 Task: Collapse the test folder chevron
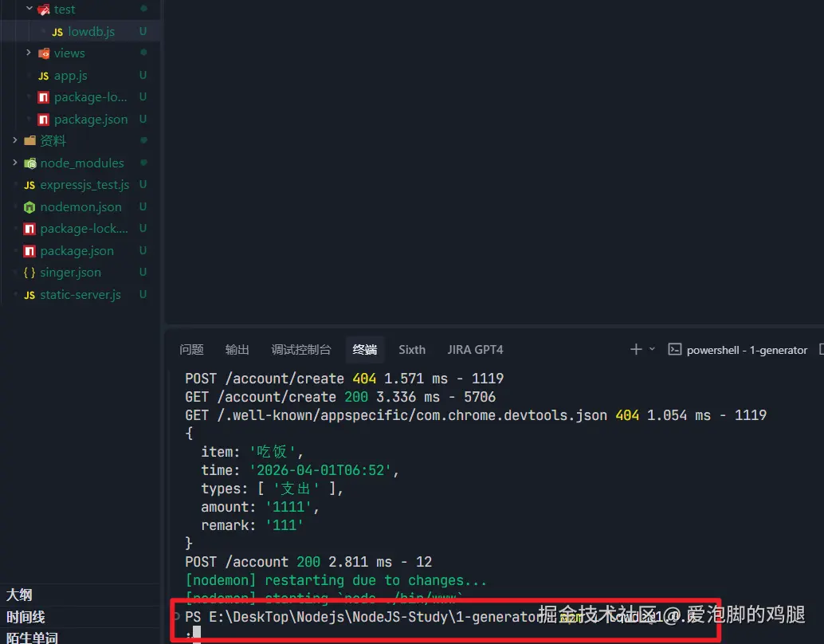29,9
